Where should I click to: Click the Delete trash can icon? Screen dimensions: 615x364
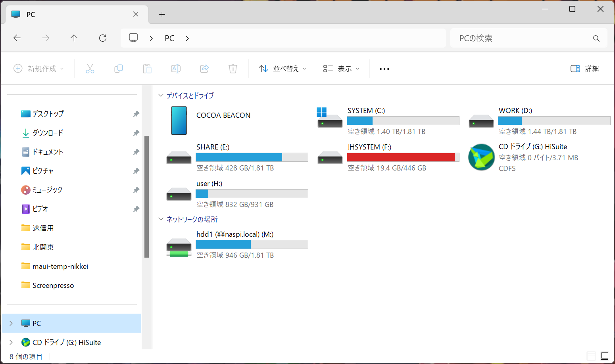click(233, 69)
